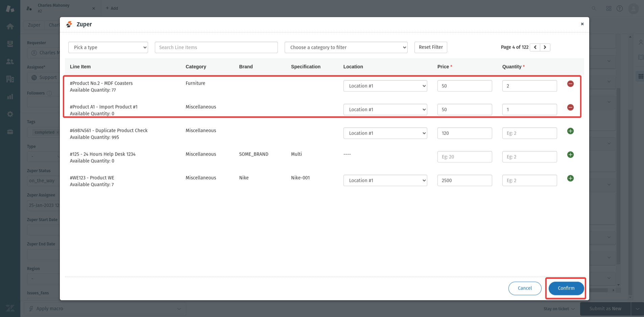Open Reporting bar chart icon in sidebar
The image size is (644, 317).
click(10, 97)
